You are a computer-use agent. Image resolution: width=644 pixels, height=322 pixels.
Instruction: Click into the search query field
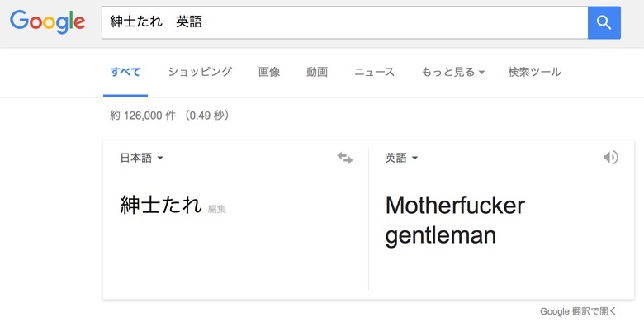pyautogui.click(x=344, y=22)
